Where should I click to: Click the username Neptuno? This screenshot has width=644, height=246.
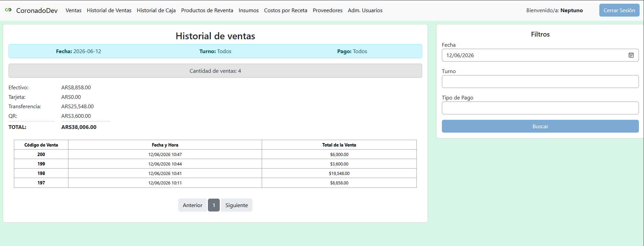click(572, 10)
